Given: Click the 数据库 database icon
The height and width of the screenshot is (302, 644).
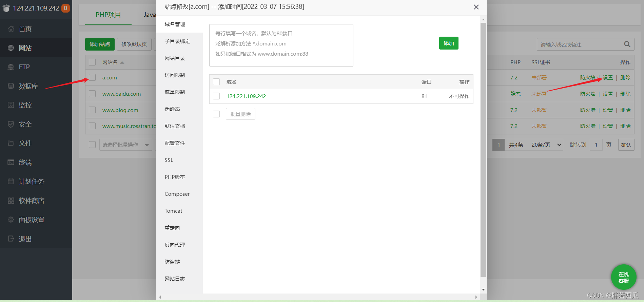Looking at the screenshot, I should 11,86.
